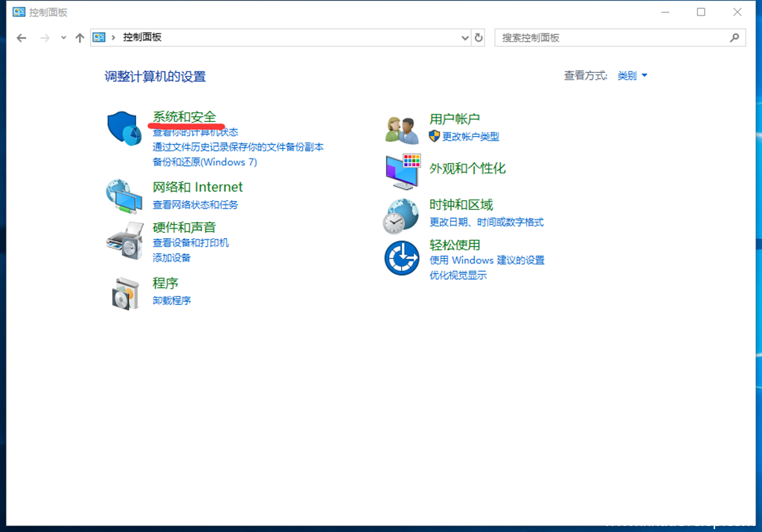The width and height of the screenshot is (762, 532).
Task: Click the User Accounts people icon
Action: tap(403, 129)
